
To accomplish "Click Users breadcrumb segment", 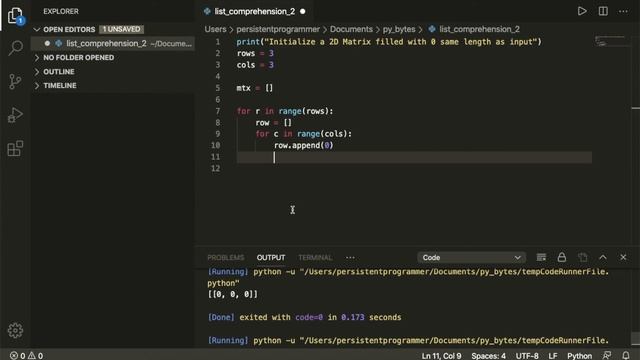I will coord(215,29).
